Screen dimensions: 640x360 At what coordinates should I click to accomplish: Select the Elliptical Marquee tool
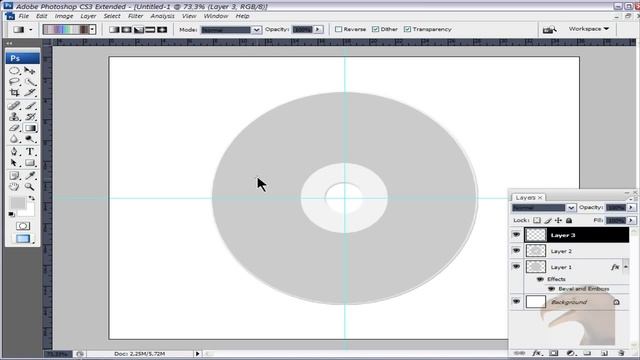[14, 71]
